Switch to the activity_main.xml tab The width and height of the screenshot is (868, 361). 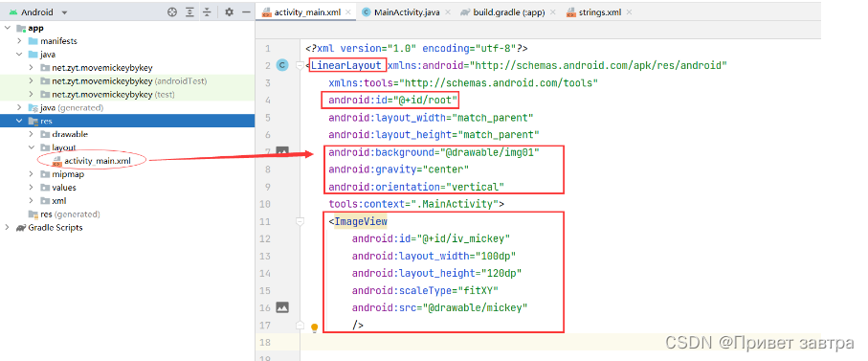pos(305,11)
